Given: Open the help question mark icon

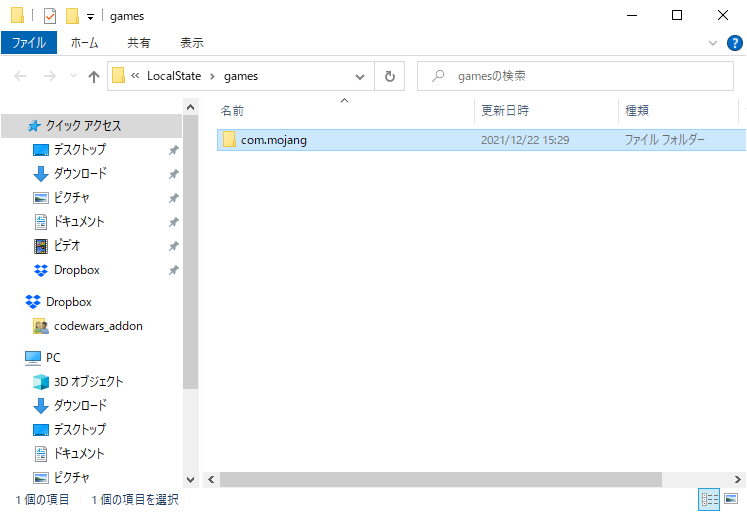Looking at the screenshot, I should tap(734, 43).
